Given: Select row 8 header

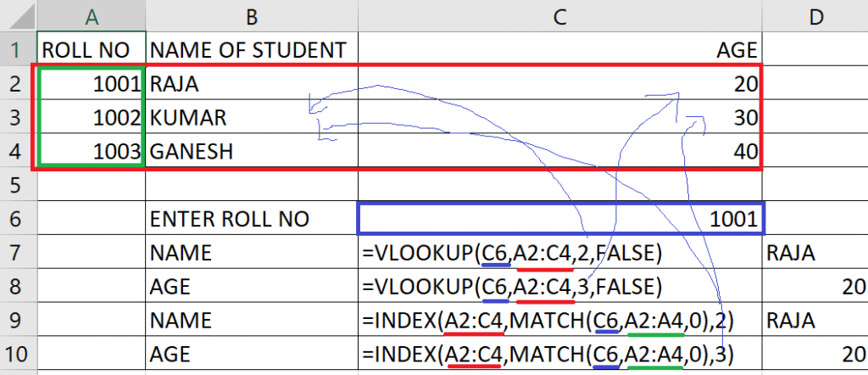Looking at the screenshot, I should pyautogui.click(x=19, y=287).
